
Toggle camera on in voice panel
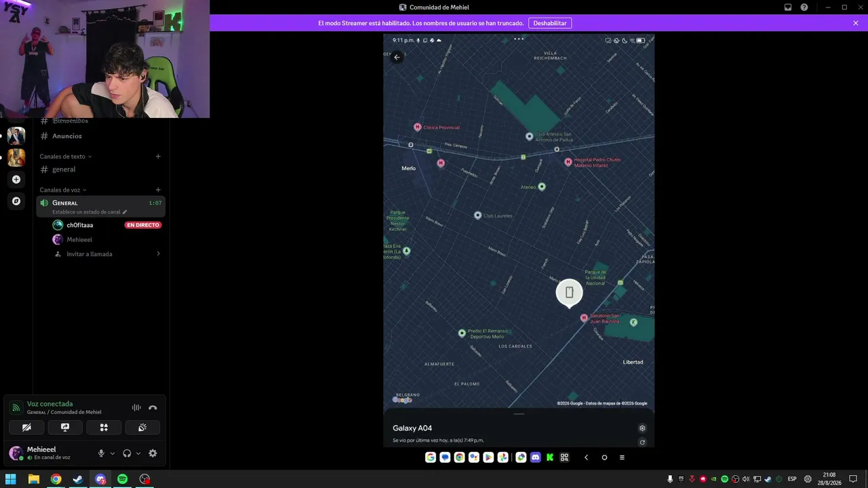pos(26,428)
